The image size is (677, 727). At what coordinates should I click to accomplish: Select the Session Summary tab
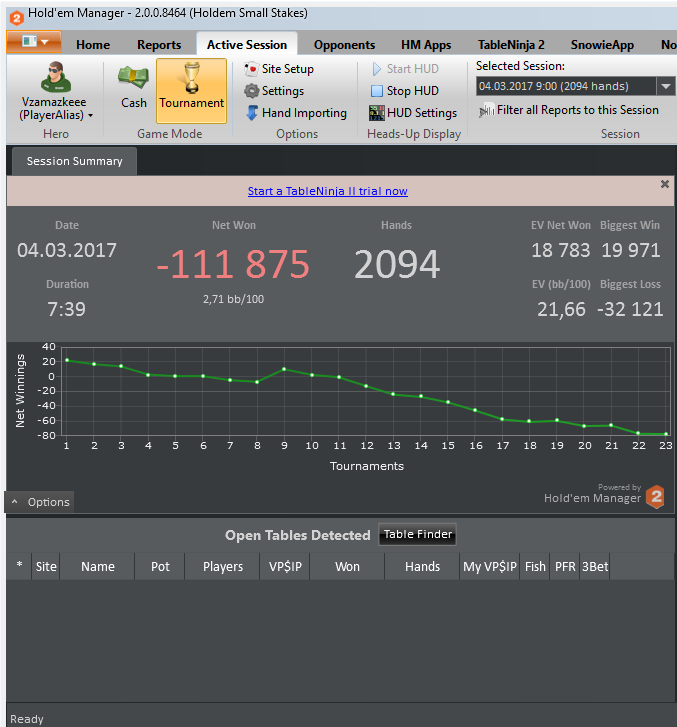(74, 161)
